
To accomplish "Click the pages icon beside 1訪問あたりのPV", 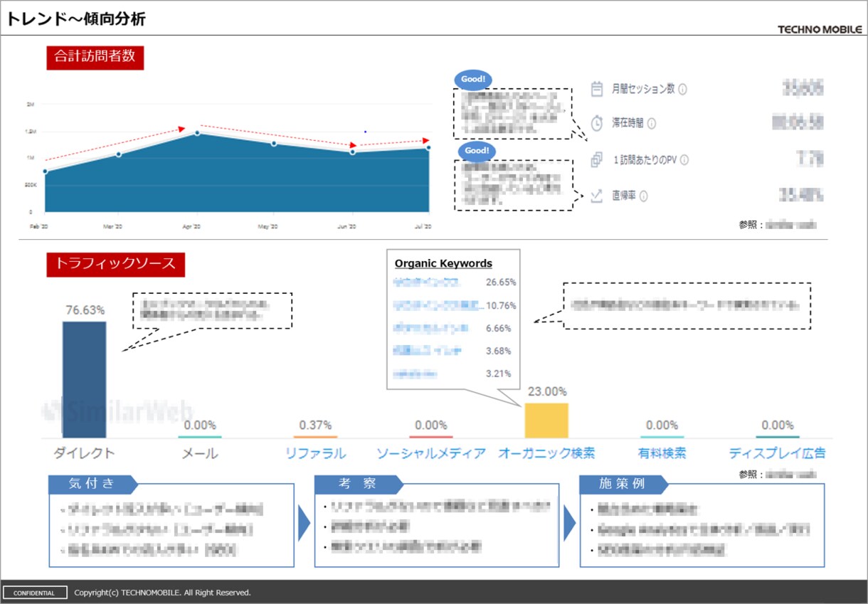I will pyautogui.click(x=597, y=160).
